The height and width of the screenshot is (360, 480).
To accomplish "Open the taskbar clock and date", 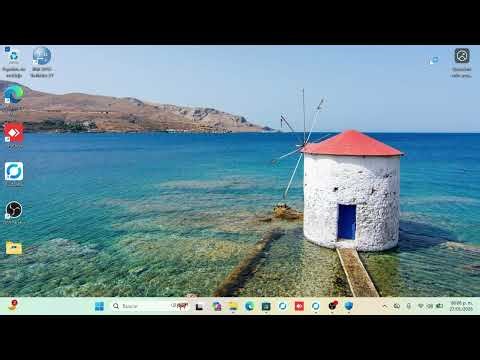I will point(461,306).
